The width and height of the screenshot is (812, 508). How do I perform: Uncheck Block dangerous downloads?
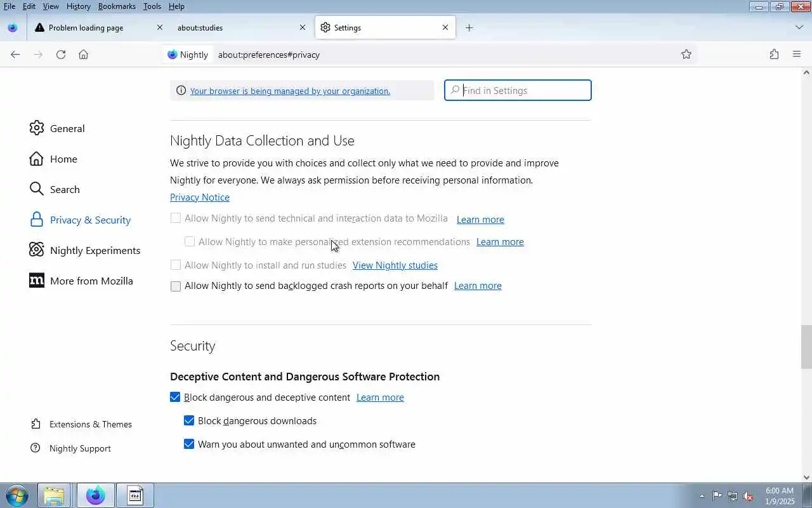[x=189, y=420]
